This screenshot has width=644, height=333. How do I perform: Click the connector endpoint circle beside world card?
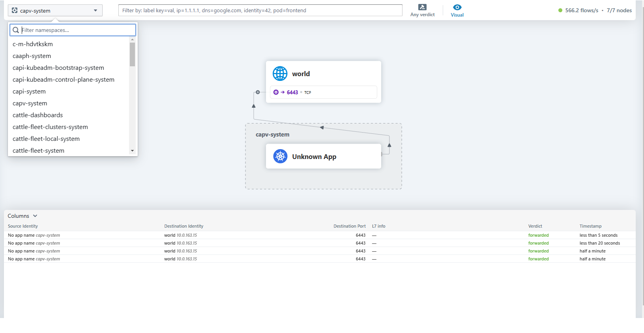pos(258,92)
